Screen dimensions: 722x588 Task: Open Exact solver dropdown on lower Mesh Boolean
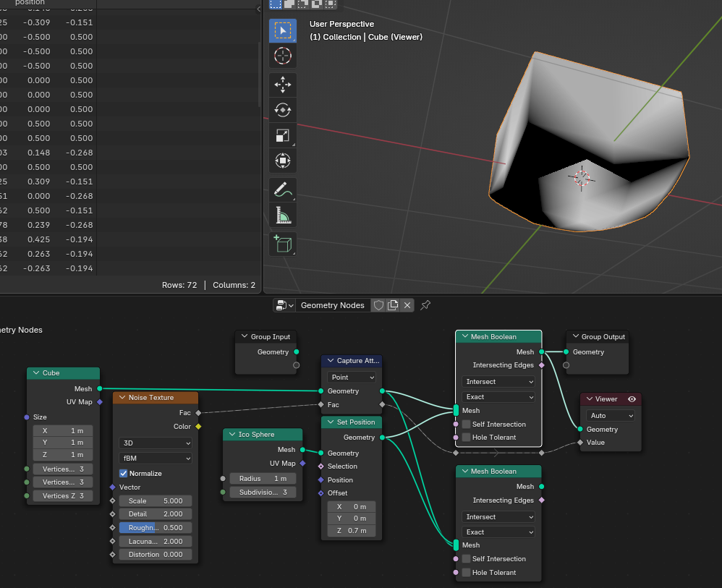(x=498, y=532)
